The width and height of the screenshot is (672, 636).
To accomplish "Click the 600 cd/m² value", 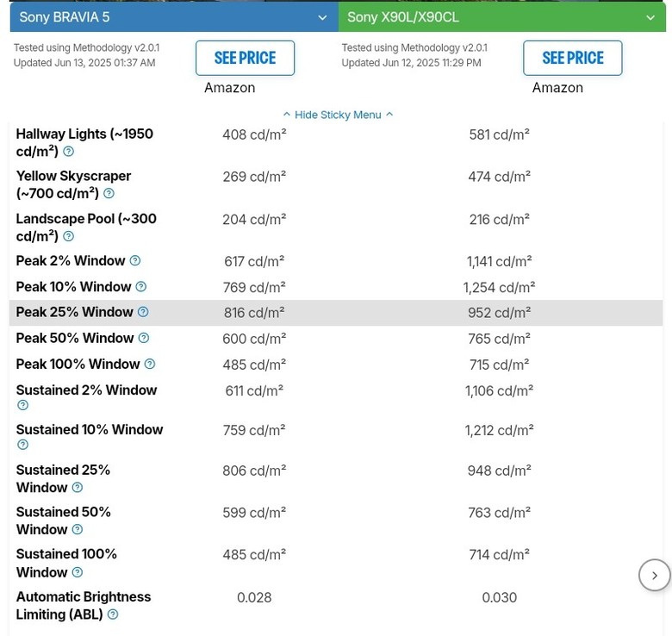I will [254, 339].
